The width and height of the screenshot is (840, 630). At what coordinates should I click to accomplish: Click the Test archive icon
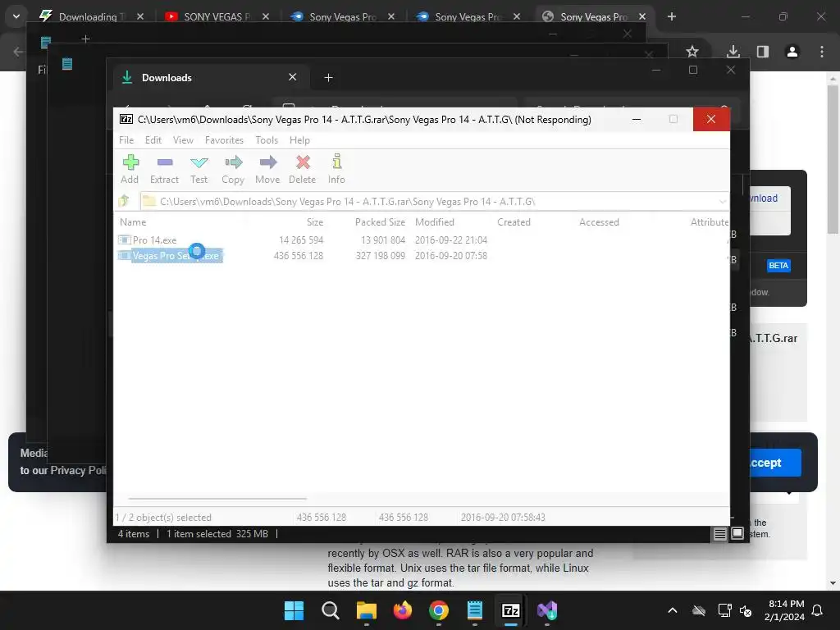199,169
